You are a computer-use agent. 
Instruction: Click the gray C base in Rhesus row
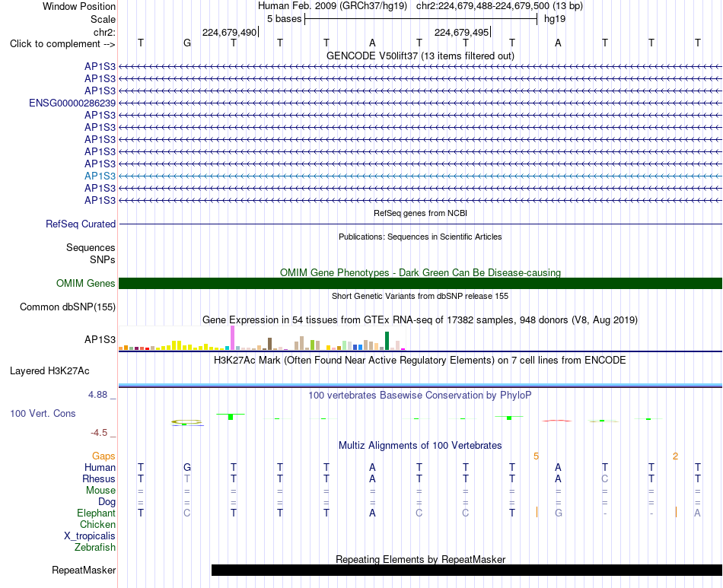[604, 478]
